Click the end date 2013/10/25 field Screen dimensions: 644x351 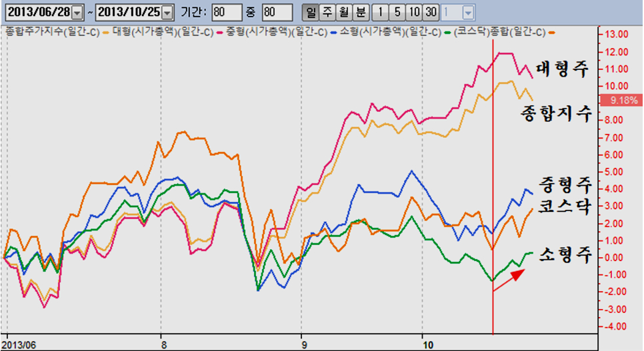click(x=127, y=12)
